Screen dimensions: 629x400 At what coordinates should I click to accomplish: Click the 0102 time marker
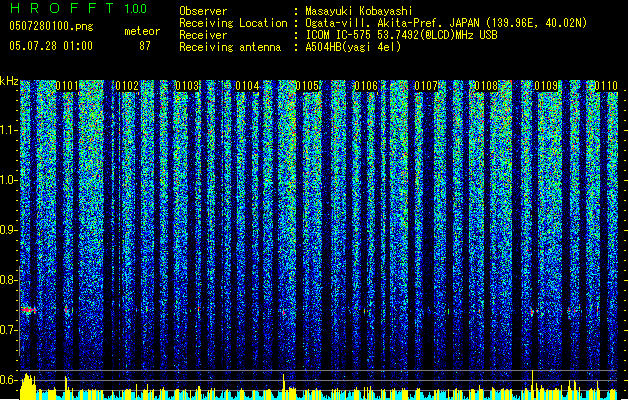pos(127,86)
